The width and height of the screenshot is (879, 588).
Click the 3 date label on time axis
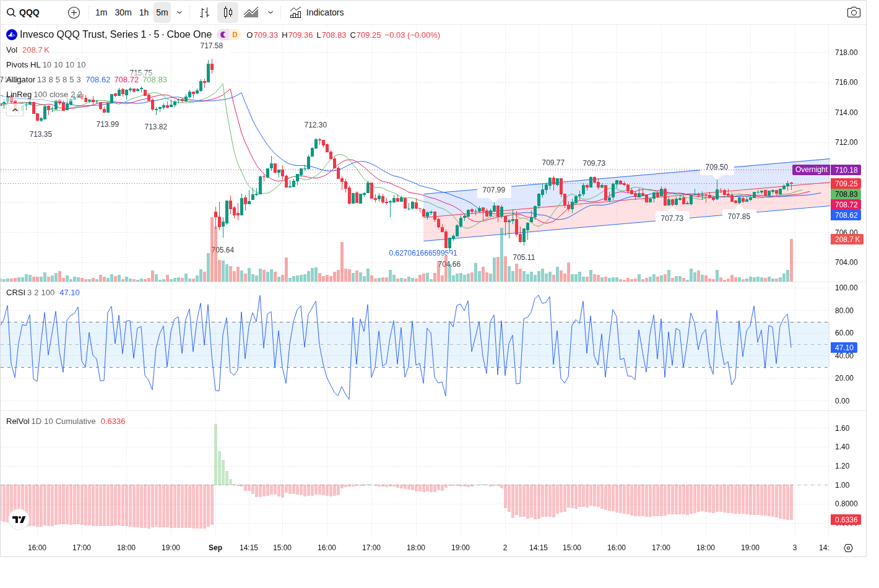tap(795, 548)
